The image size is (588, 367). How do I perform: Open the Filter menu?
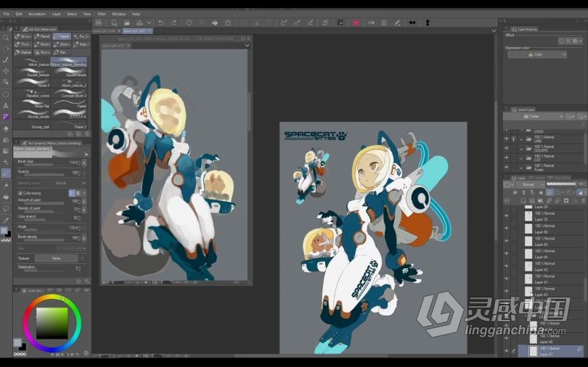tap(102, 14)
